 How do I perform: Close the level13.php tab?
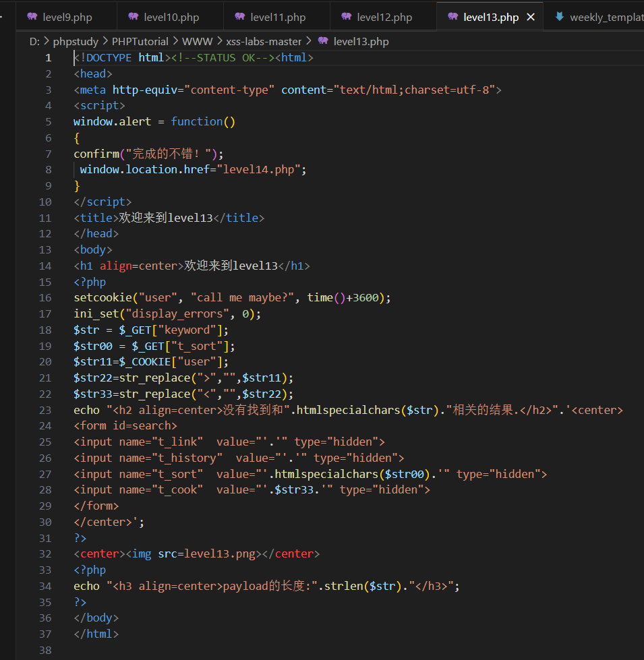tap(531, 18)
